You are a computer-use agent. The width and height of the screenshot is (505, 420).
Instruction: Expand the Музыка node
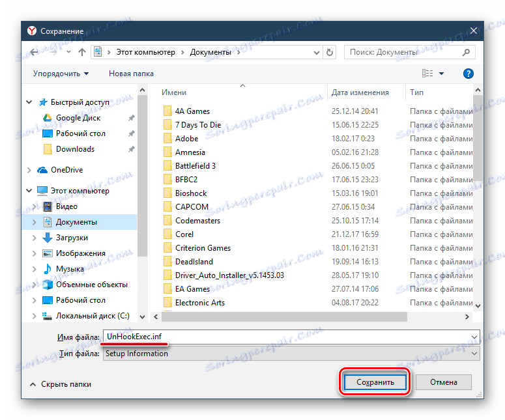[35, 269]
